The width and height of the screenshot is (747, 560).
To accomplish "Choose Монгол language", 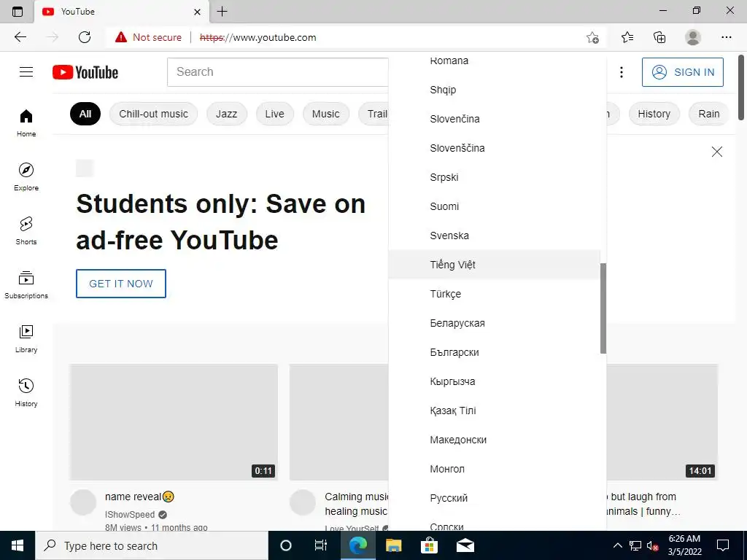I will point(494,469).
